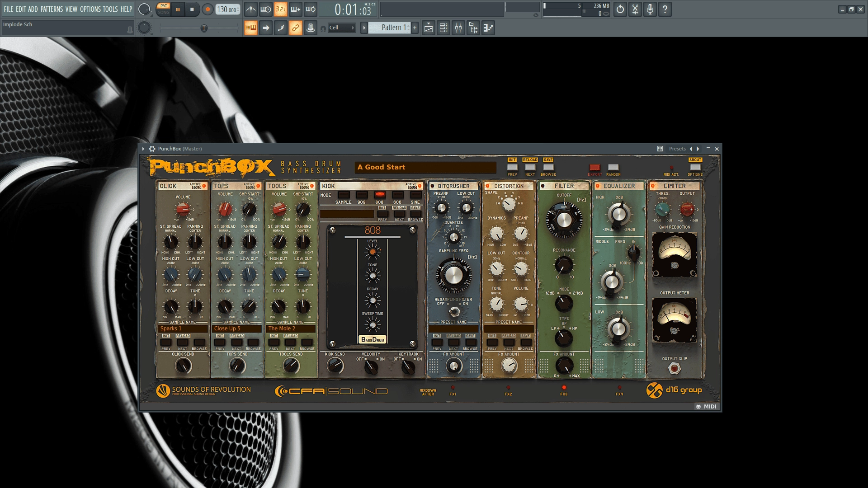Click the microphone one-click recording icon
Image resolution: width=868 pixels, height=488 pixels.
coord(650,9)
